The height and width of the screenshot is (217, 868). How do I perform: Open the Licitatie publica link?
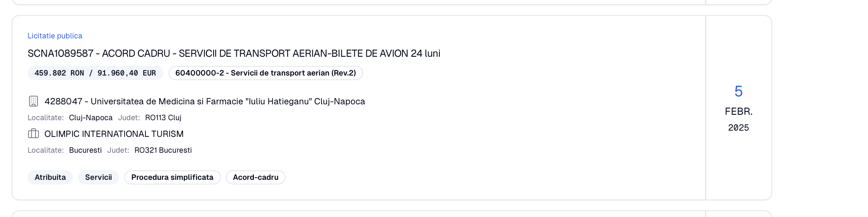(x=55, y=36)
